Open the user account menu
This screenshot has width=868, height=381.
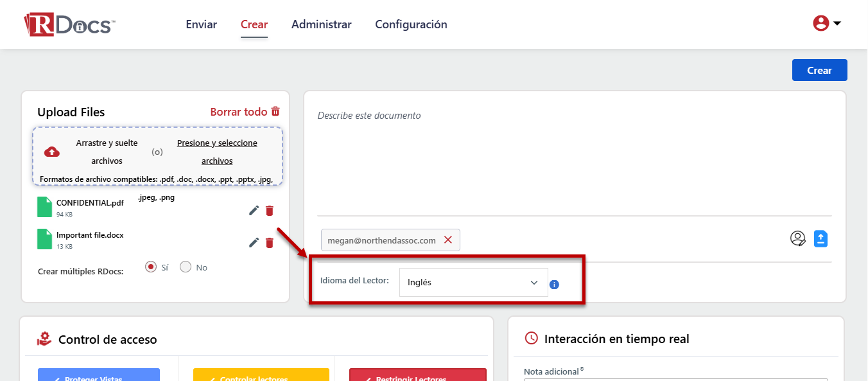point(827,24)
